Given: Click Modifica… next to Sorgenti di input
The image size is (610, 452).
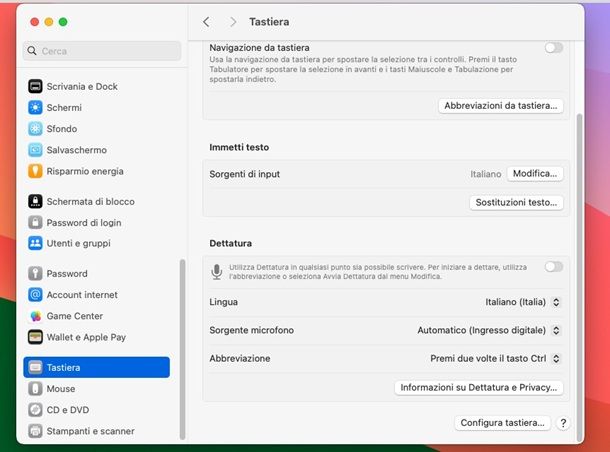Looking at the screenshot, I should pyautogui.click(x=535, y=174).
